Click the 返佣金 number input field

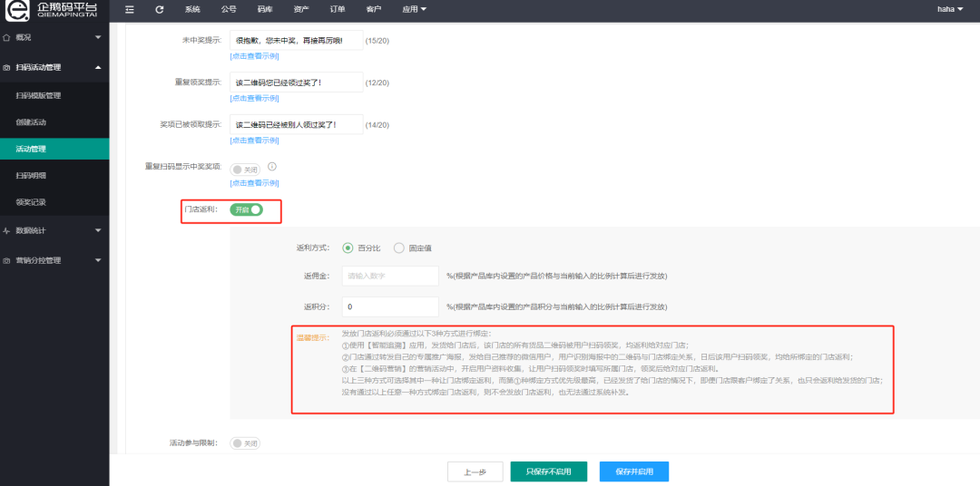pos(390,276)
